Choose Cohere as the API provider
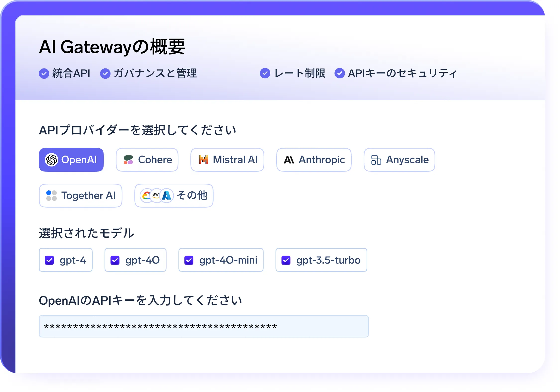The width and height of the screenshot is (560, 392). point(147,160)
